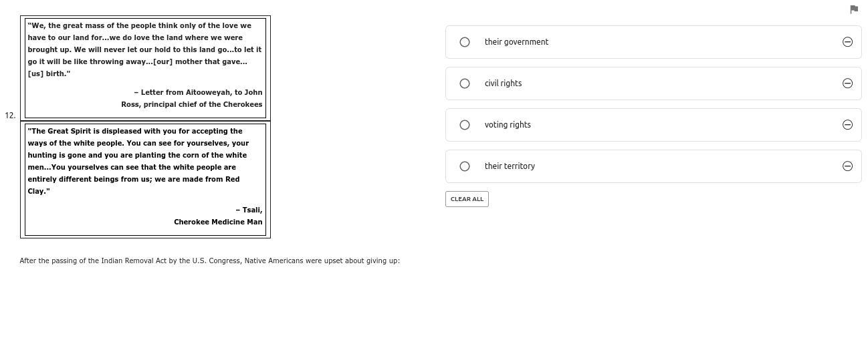Click the "voting rights" answer label

coord(508,125)
